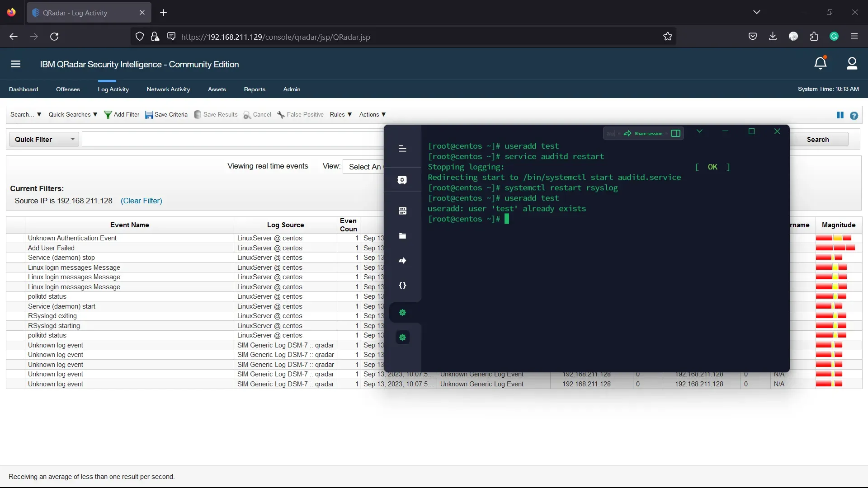Open the Network Activity tab

point(168,89)
